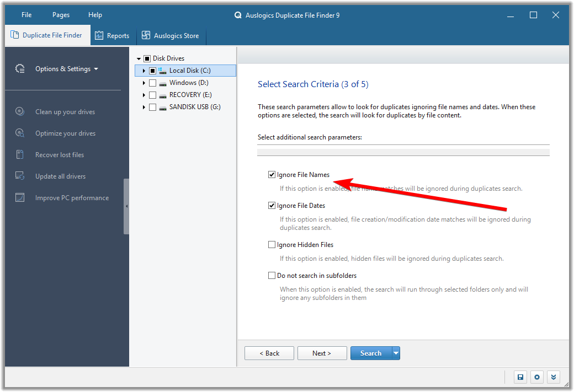Proceed with the Next button
This screenshot has height=392, width=574.
[x=322, y=353]
